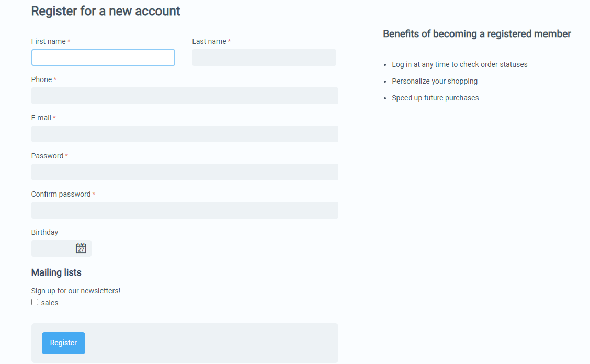Click the 'Register for a new account' heading
The image size is (590, 364).
pos(105,12)
